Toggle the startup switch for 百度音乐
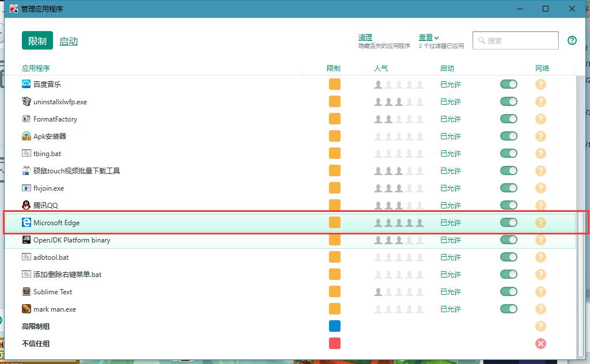This screenshot has width=590, height=364. point(509,84)
